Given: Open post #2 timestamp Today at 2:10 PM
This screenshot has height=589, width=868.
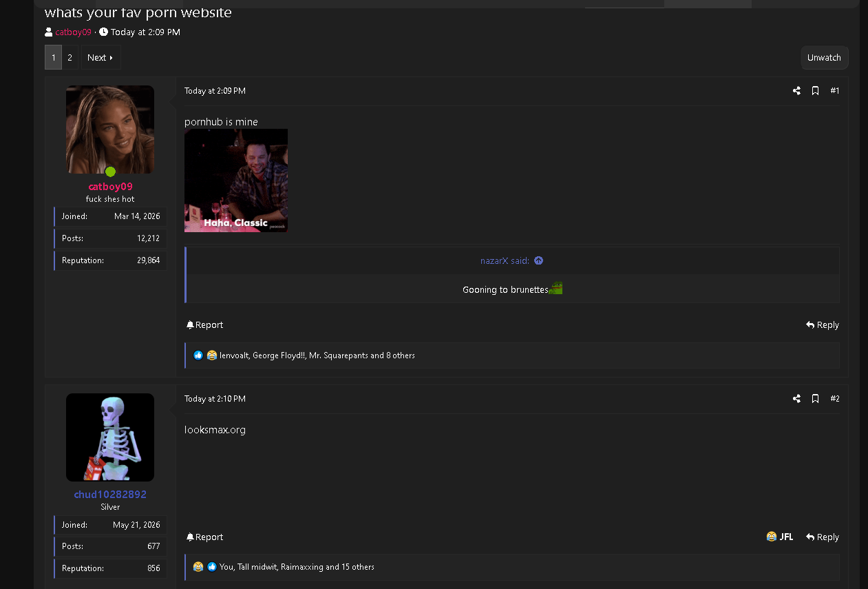Looking at the screenshot, I should click(x=215, y=399).
